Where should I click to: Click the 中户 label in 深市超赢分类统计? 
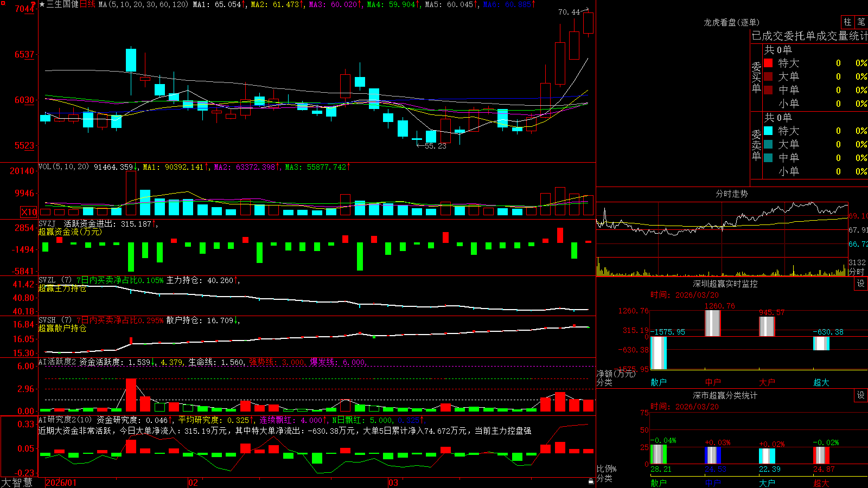(x=713, y=483)
